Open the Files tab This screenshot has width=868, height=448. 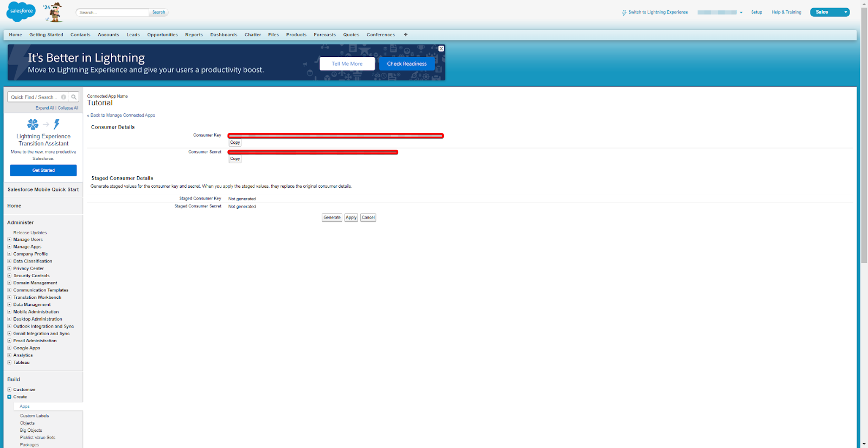pyautogui.click(x=273, y=35)
